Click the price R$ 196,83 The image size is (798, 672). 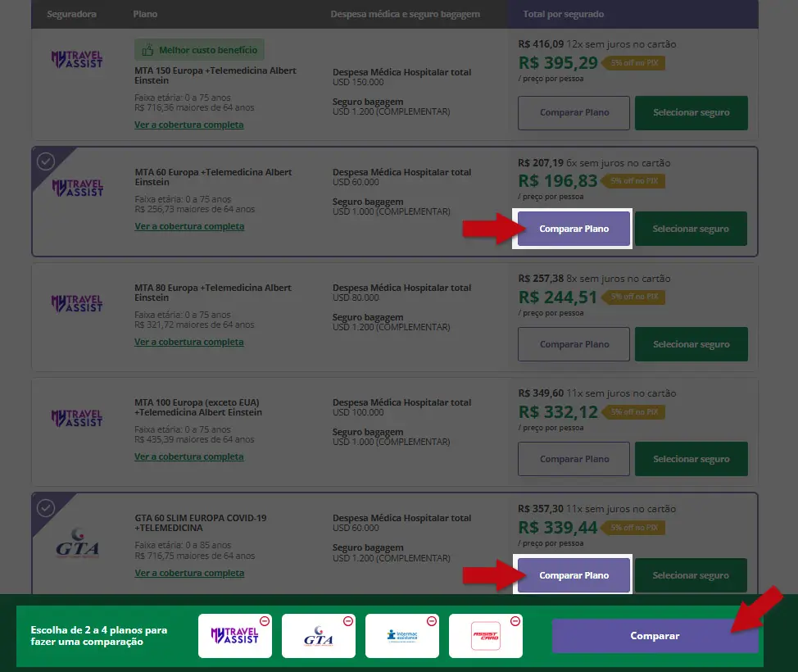click(558, 181)
